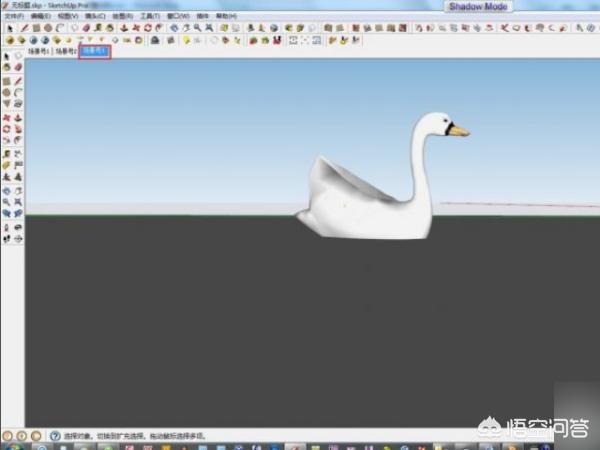Switch to the highlighted 场景号3 scene tab
This screenshot has width=600, height=450.
pos(94,50)
